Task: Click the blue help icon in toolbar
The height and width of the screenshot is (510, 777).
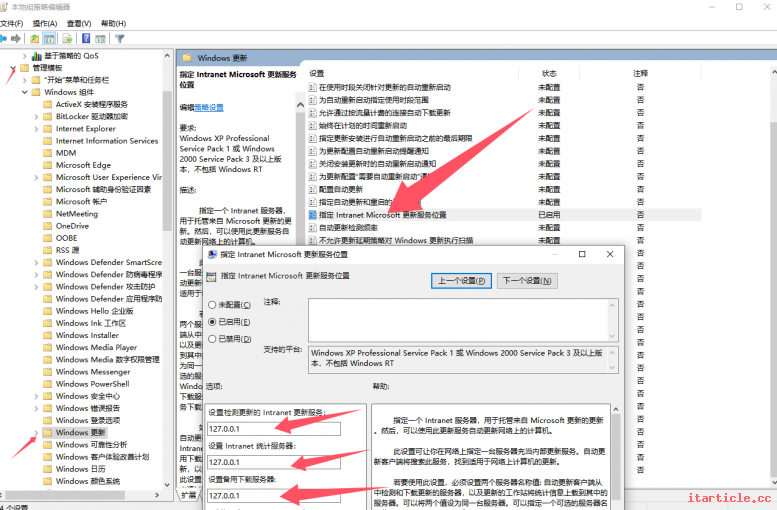Action: pos(85,39)
